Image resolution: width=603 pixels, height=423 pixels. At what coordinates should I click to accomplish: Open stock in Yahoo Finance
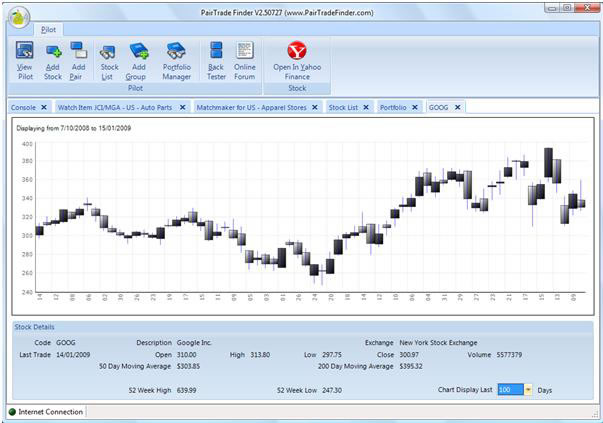tap(297, 61)
